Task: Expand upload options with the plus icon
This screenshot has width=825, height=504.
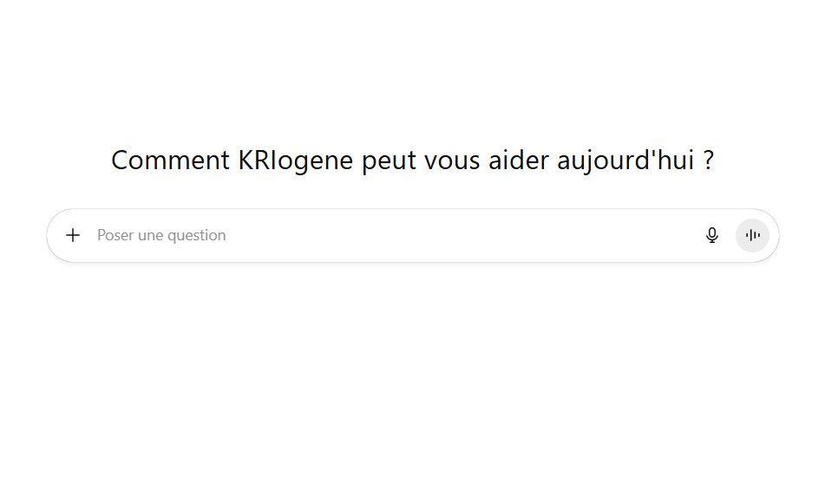Action: 73,235
